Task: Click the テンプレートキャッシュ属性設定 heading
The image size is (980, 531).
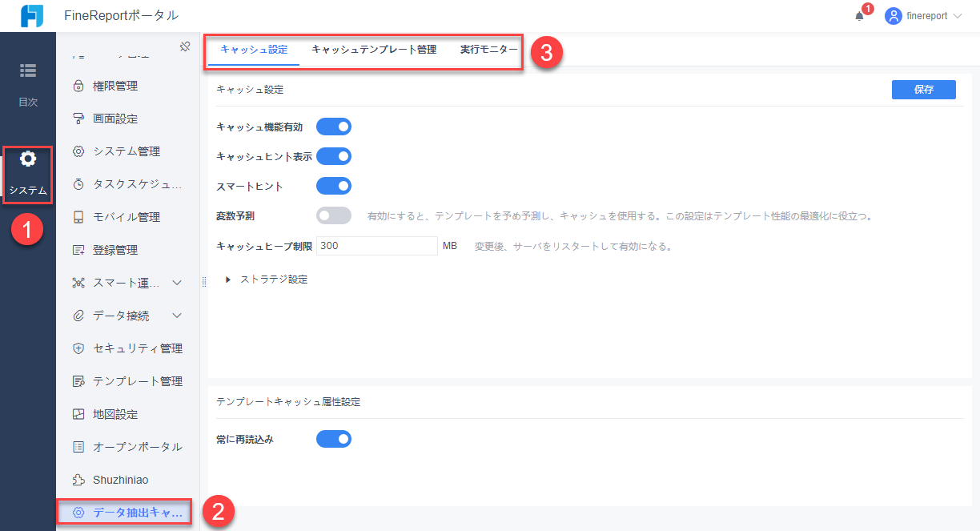Action: 288,402
